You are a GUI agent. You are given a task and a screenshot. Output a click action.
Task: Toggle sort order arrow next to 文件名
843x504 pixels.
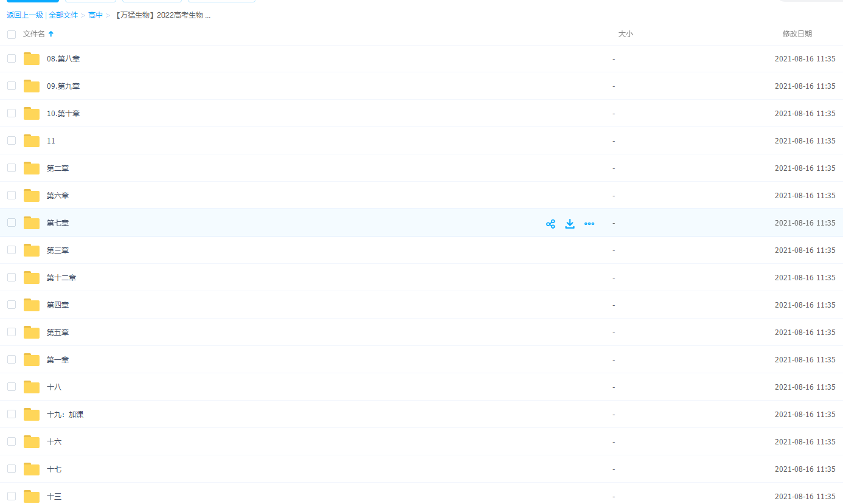(51, 34)
